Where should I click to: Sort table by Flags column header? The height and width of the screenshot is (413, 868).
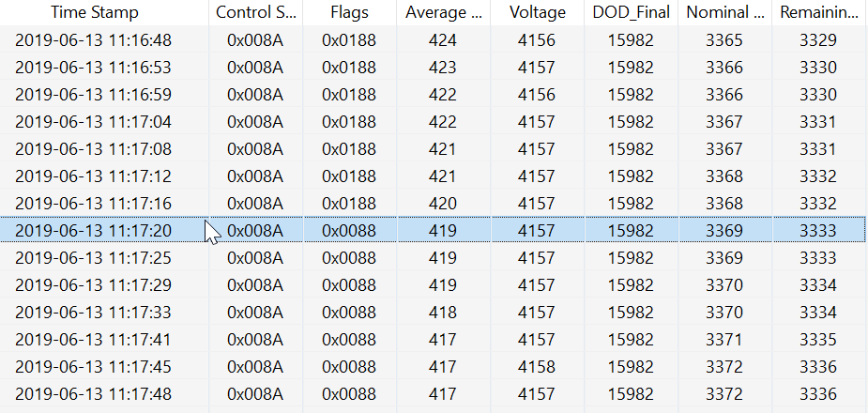tap(349, 12)
